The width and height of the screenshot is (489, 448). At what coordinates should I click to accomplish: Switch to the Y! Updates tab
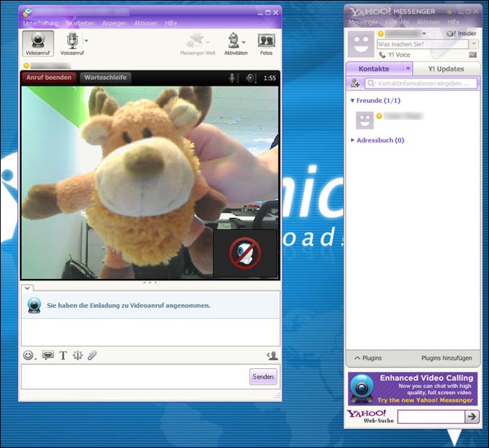tap(446, 68)
